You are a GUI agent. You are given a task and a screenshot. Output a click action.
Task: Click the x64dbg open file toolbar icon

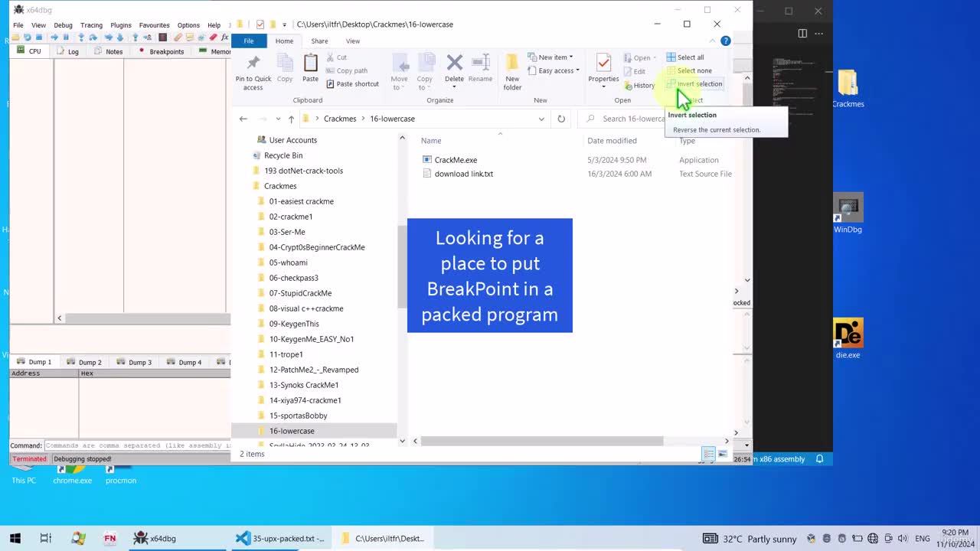tap(16, 37)
